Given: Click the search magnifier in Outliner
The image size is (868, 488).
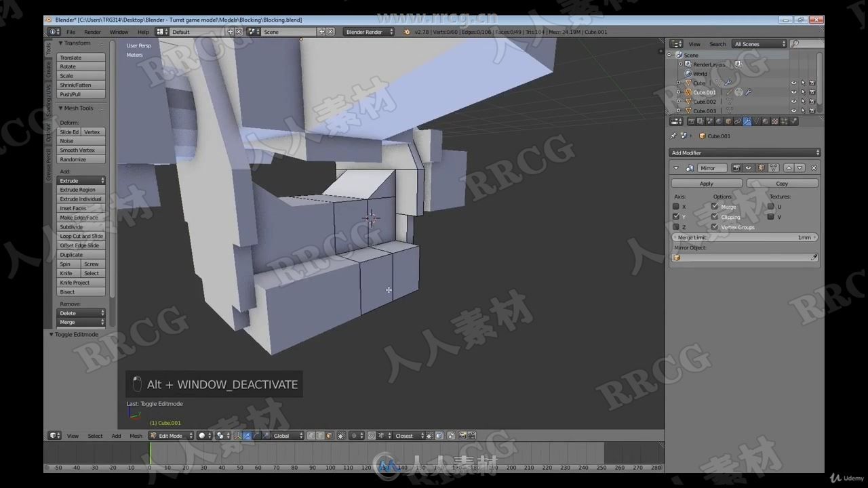Looking at the screenshot, I should (795, 43).
